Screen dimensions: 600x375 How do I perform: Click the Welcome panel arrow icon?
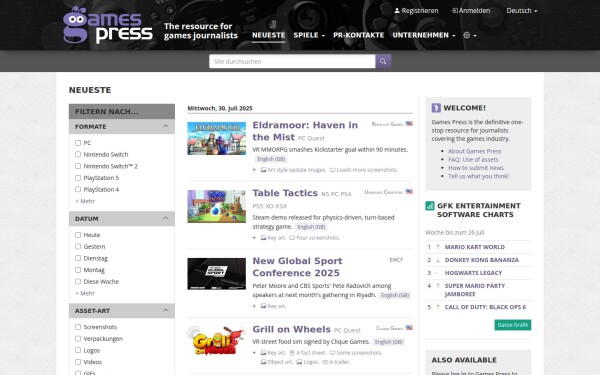(436, 108)
